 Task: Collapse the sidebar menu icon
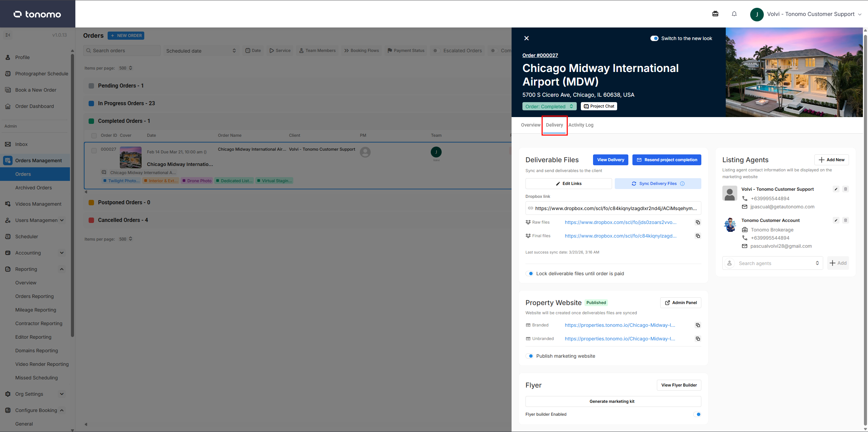pos(8,35)
